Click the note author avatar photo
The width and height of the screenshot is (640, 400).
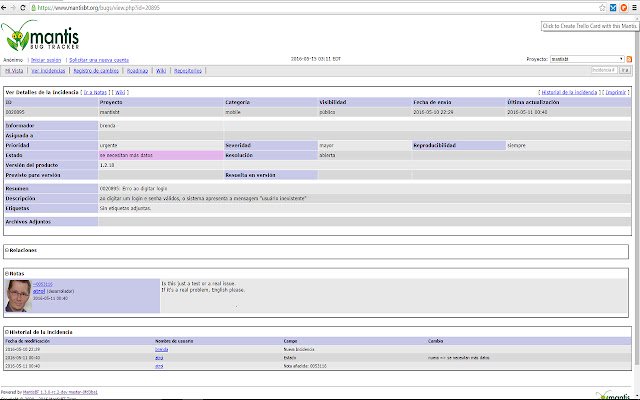coord(18,296)
